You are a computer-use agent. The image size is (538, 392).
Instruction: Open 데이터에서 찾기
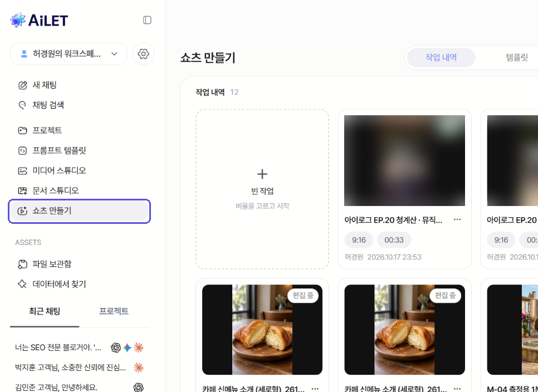(x=79, y=284)
